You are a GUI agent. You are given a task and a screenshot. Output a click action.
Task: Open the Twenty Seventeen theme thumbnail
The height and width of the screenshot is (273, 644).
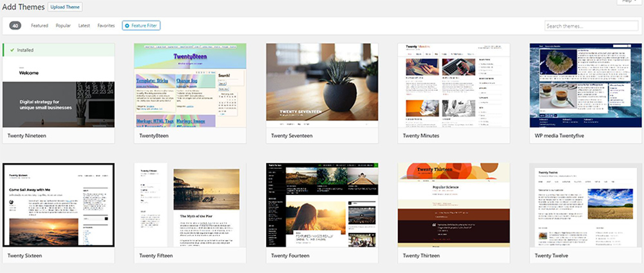click(x=322, y=86)
